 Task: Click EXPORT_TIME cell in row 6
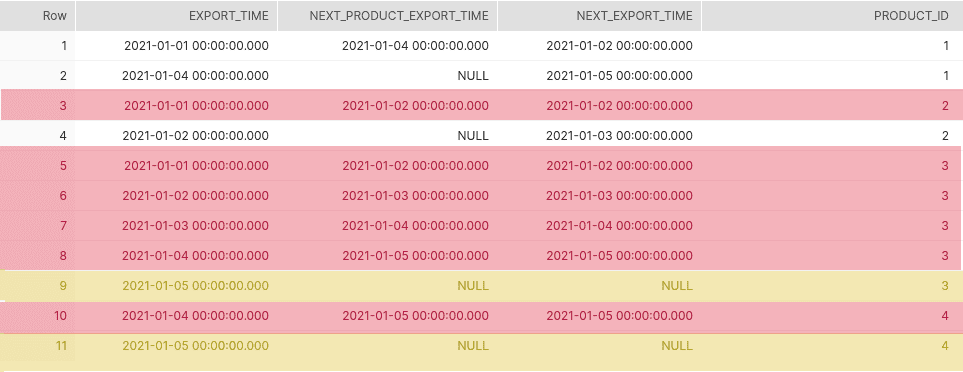click(195, 196)
